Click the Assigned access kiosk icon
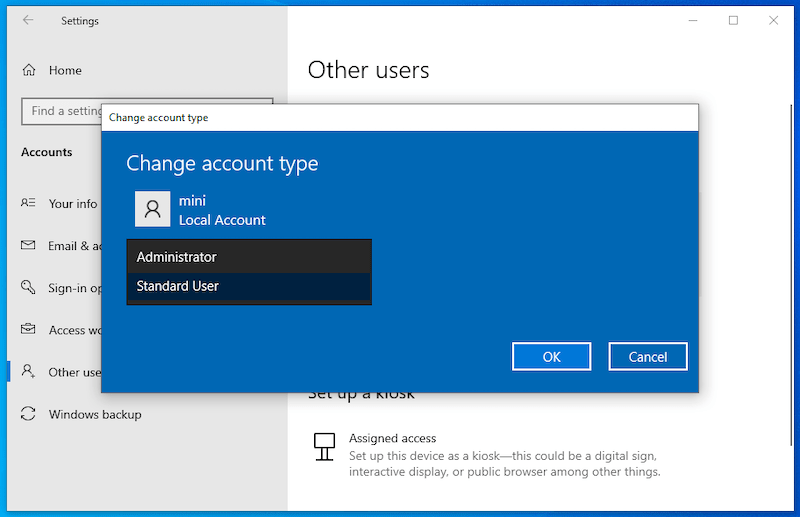 coord(324,447)
